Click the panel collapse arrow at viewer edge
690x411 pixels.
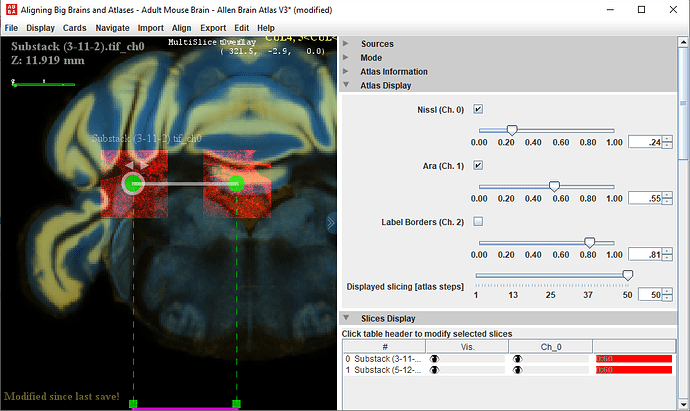331,223
